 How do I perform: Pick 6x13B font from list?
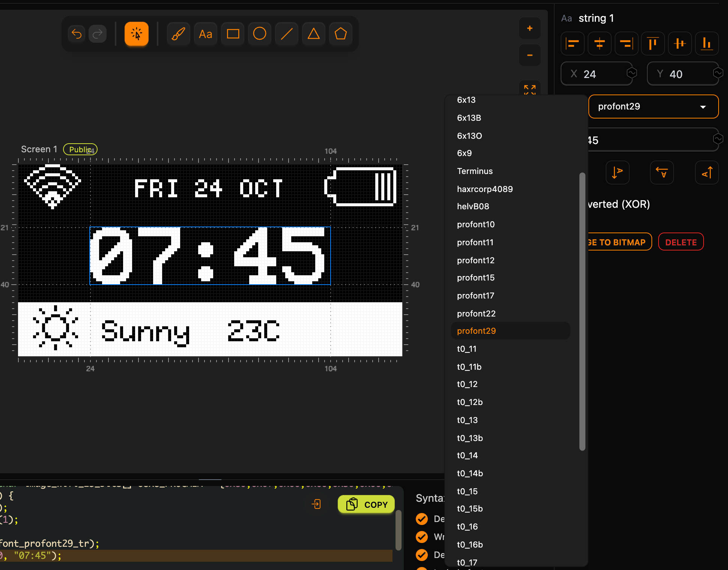point(510,118)
